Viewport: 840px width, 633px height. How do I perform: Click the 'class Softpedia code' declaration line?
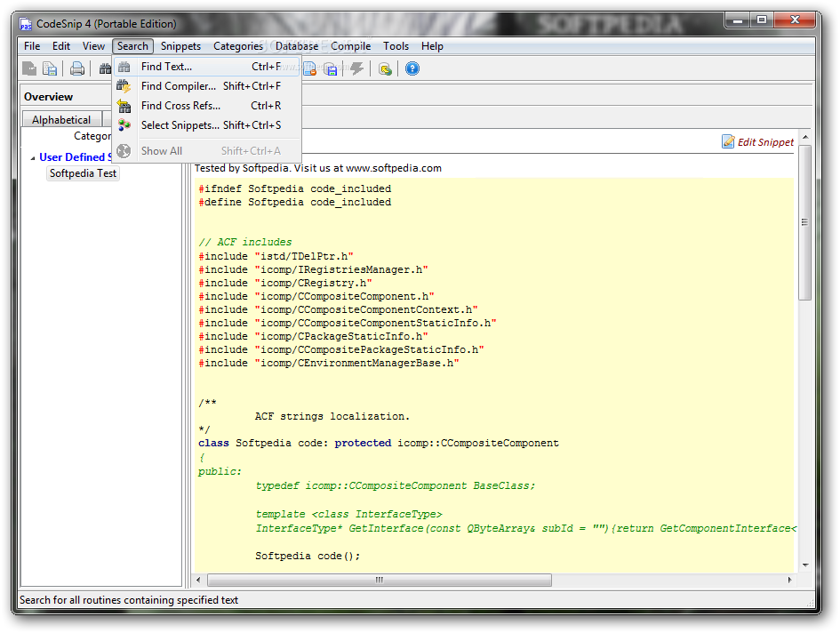(x=378, y=444)
